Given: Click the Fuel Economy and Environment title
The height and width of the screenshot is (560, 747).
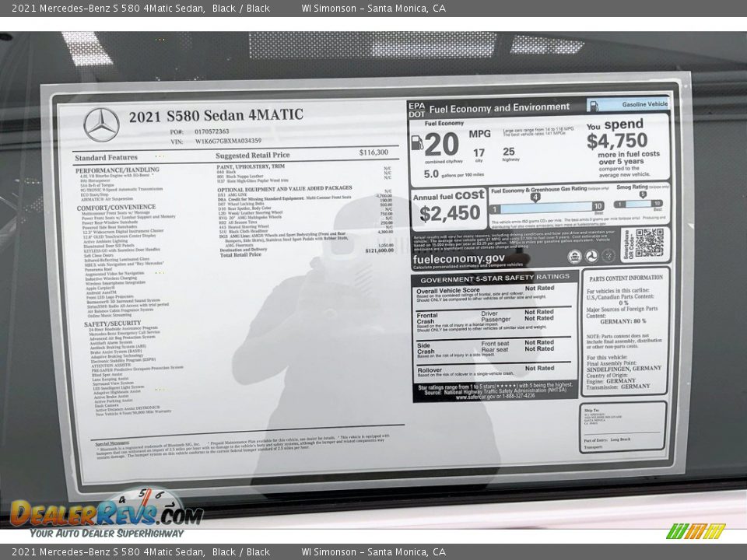Looking at the screenshot, I should (x=500, y=108).
